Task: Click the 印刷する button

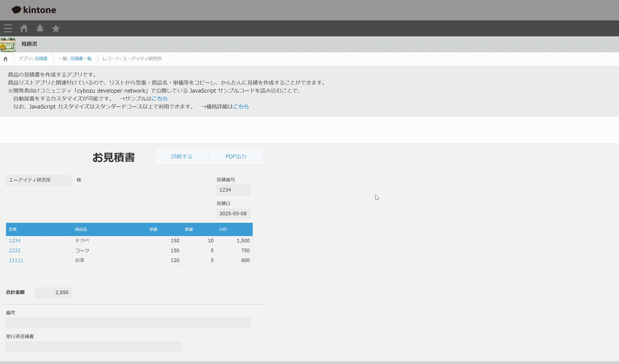Action: [182, 157]
